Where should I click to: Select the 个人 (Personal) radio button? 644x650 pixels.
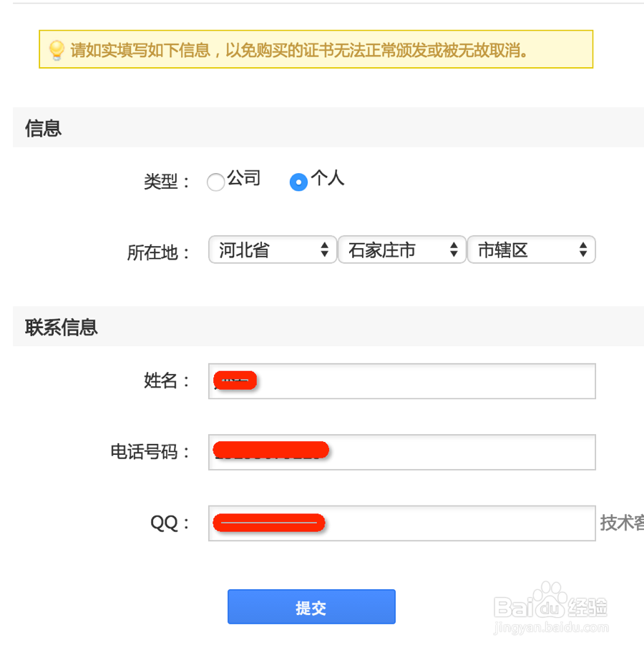298,182
